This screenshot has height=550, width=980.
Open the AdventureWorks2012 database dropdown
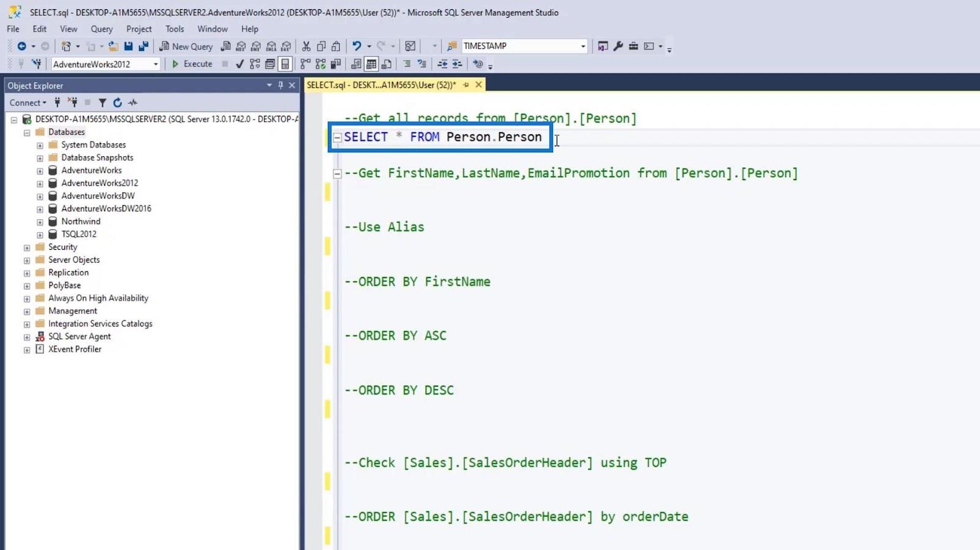tap(156, 64)
